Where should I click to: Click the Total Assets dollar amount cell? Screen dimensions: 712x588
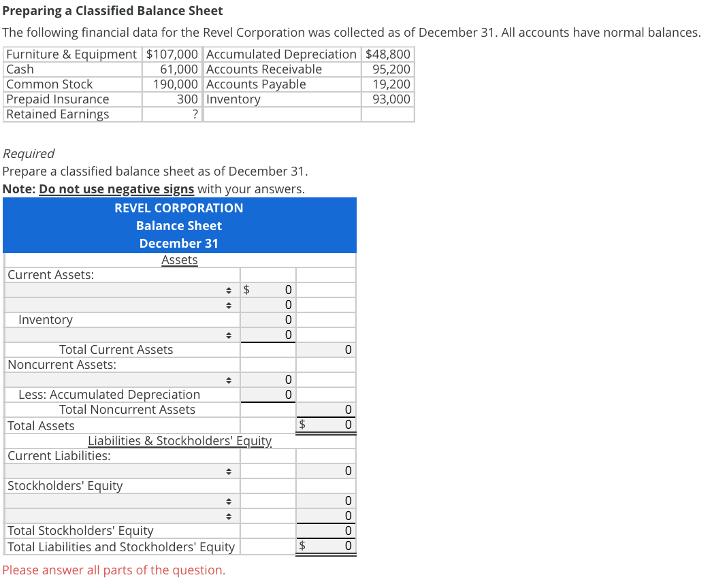point(325,424)
